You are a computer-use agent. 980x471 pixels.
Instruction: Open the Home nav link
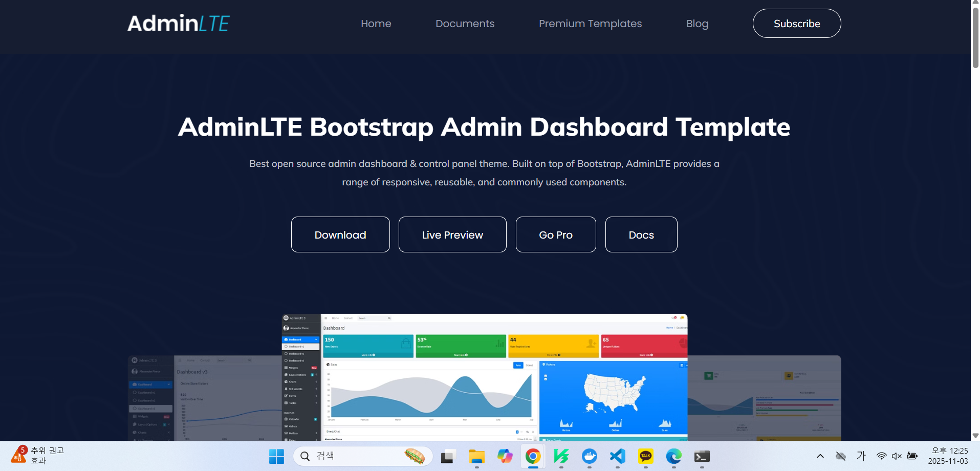point(376,24)
